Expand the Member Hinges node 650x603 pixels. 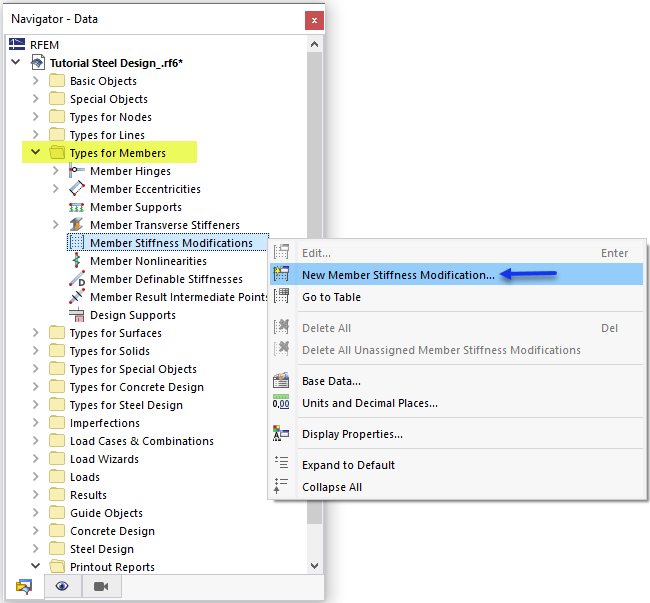(56, 170)
